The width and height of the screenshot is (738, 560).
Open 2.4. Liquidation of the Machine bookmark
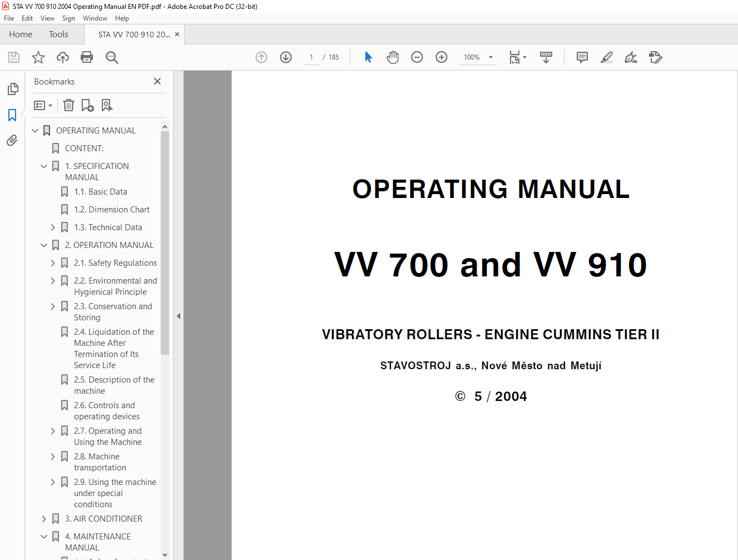[114, 349]
